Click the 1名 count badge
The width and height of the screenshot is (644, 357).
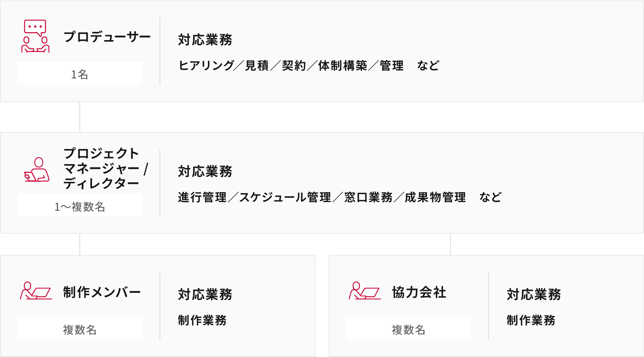click(x=79, y=74)
